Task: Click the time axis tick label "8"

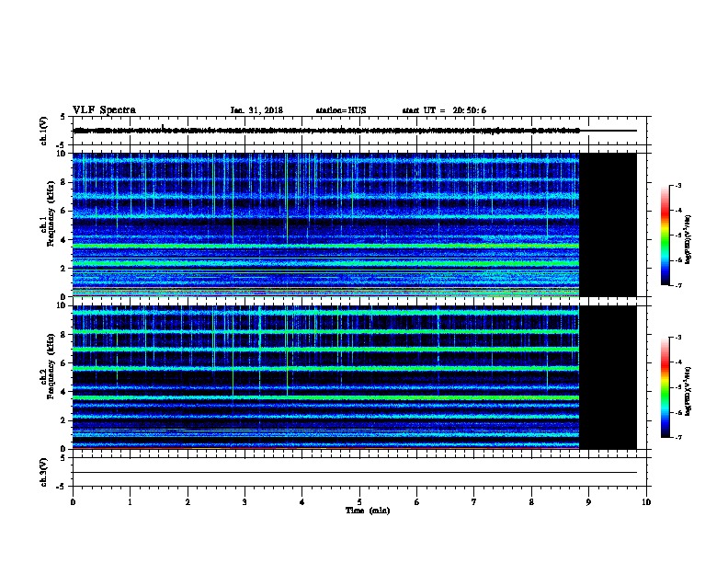Action: (531, 502)
